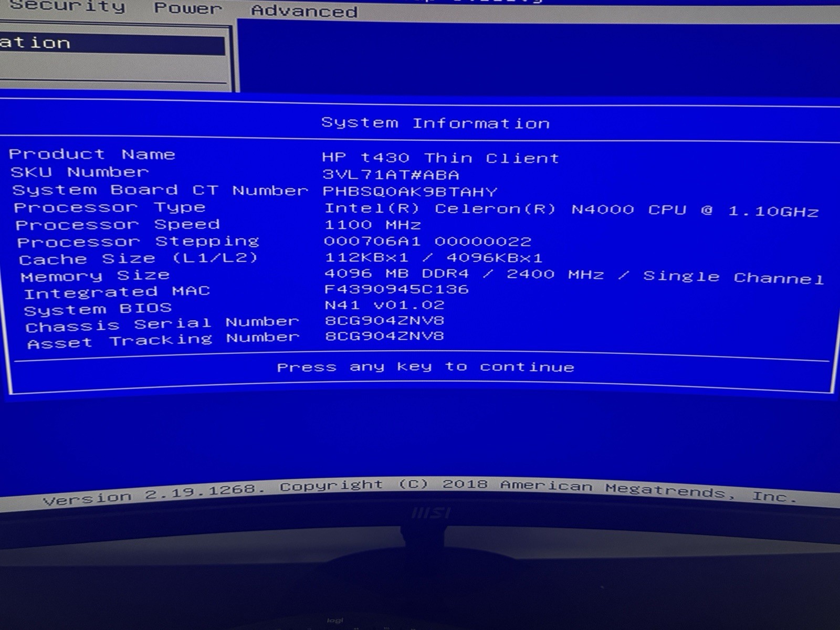This screenshot has height=630, width=840.
Task: Click the American Megatrends copyright version line
Action: coord(420,491)
